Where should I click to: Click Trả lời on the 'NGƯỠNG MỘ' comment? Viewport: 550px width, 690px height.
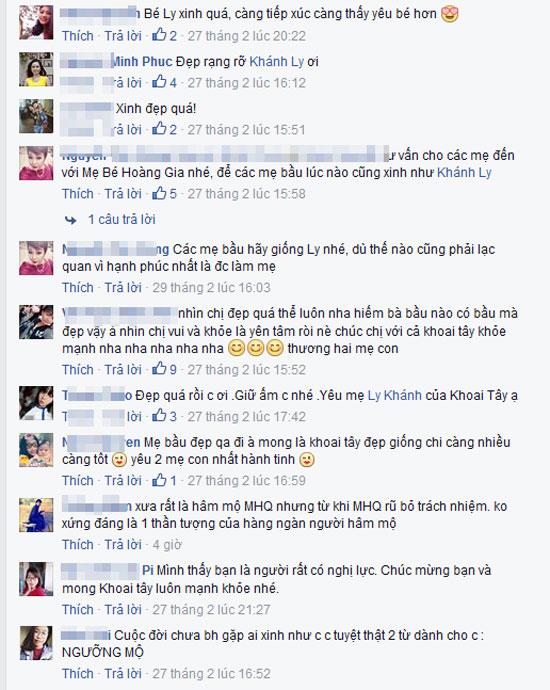(123, 673)
